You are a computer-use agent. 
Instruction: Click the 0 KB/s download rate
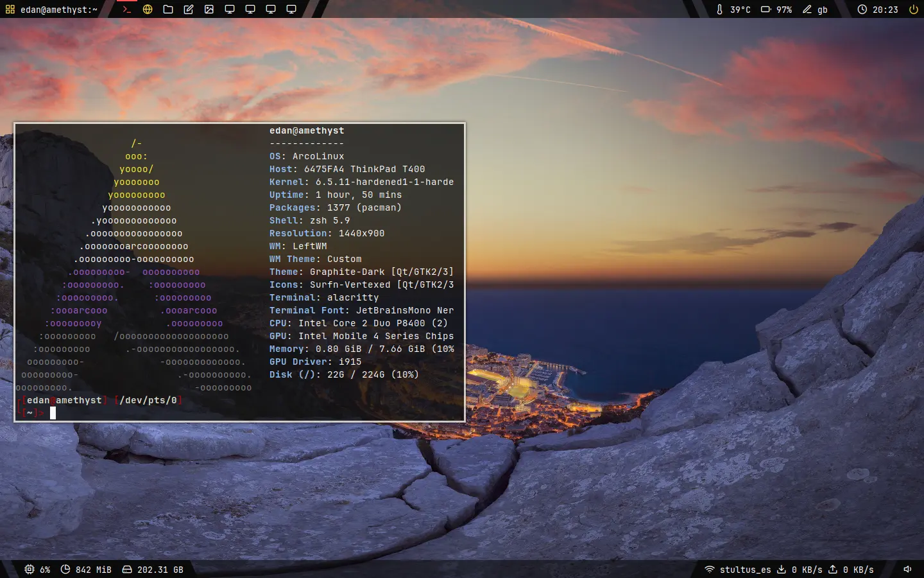tap(807, 570)
